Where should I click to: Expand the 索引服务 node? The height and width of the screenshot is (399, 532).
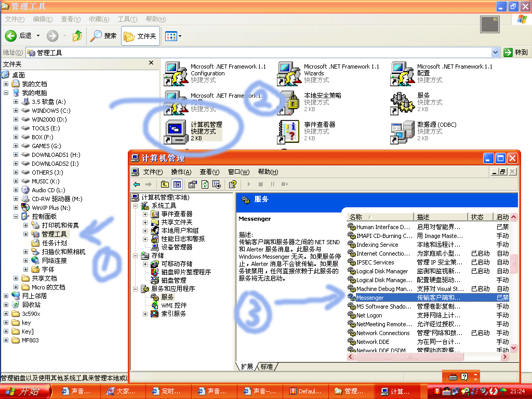(x=145, y=314)
